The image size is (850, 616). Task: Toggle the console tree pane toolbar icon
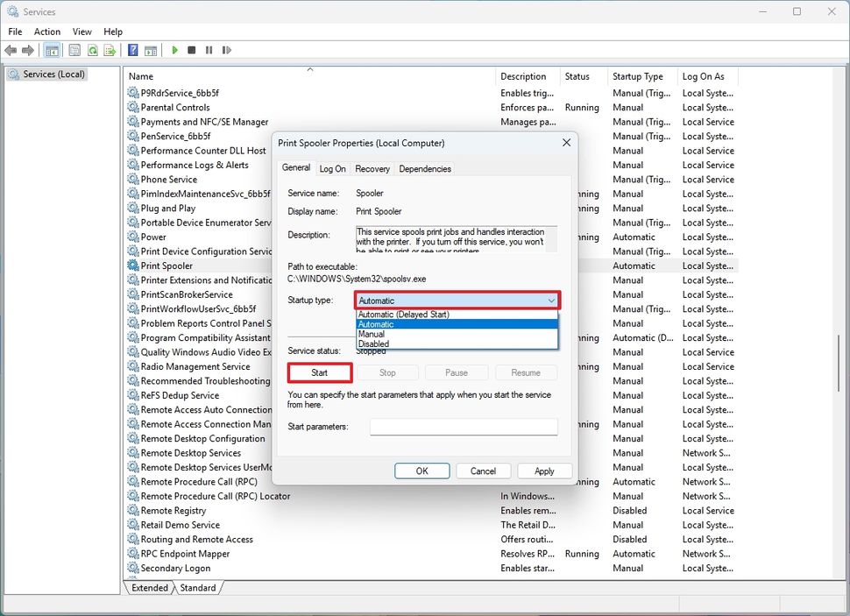click(52, 50)
